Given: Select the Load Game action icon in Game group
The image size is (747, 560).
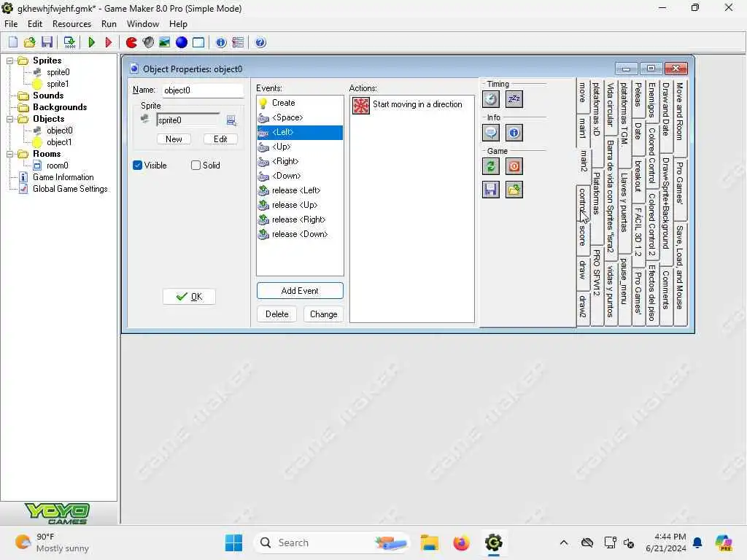Looking at the screenshot, I should click(514, 190).
